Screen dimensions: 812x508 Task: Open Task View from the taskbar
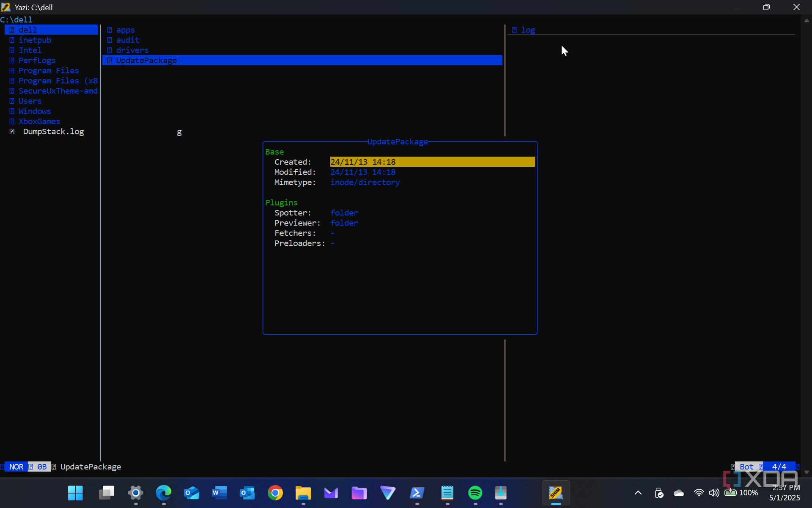click(x=107, y=493)
